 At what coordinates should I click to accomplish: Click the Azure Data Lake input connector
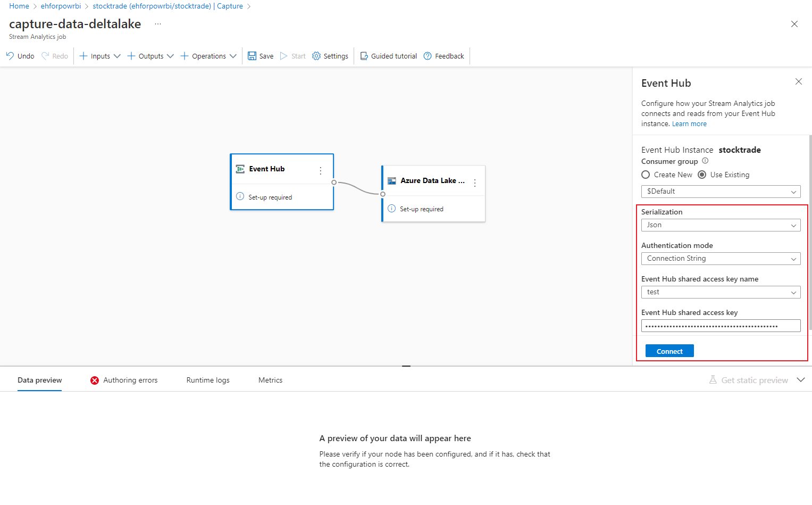(382, 194)
